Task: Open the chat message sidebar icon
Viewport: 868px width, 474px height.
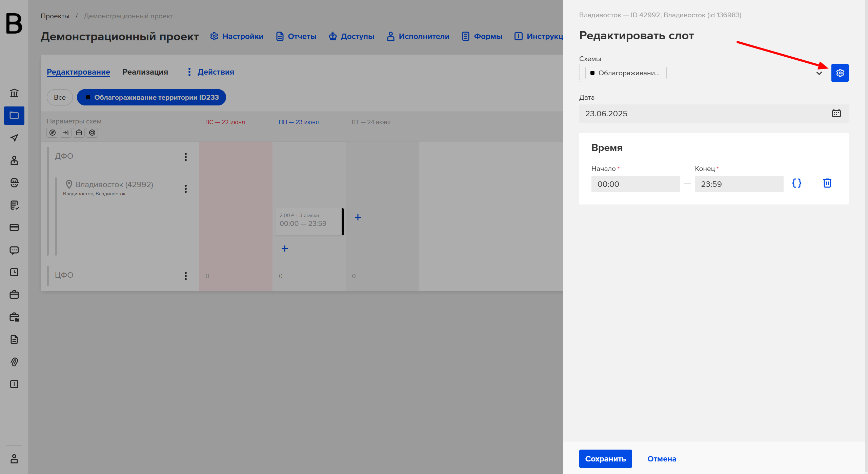Action: tap(14, 250)
